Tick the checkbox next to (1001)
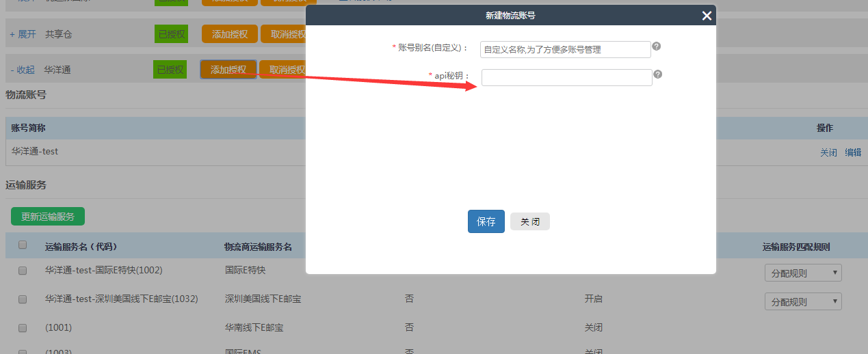868x354 pixels. (x=23, y=328)
